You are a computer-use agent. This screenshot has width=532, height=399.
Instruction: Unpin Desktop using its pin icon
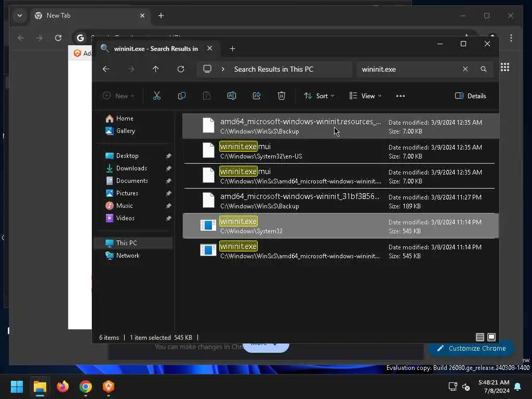(x=168, y=156)
